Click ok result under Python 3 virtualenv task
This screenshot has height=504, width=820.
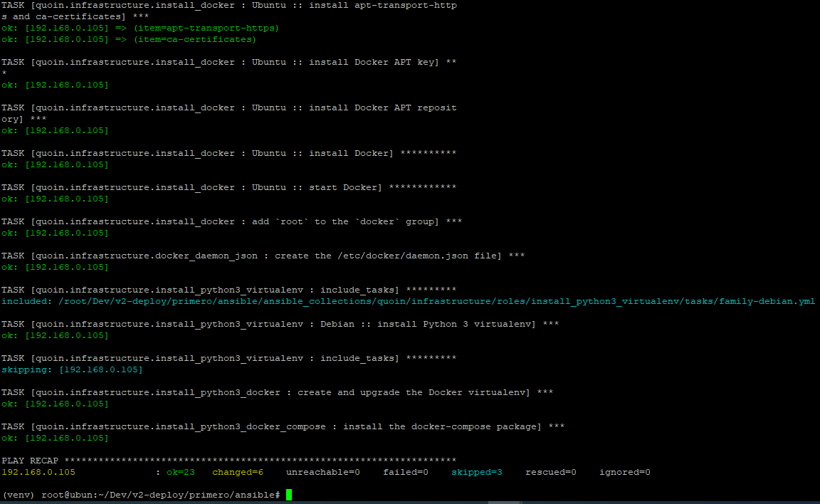tap(55, 336)
